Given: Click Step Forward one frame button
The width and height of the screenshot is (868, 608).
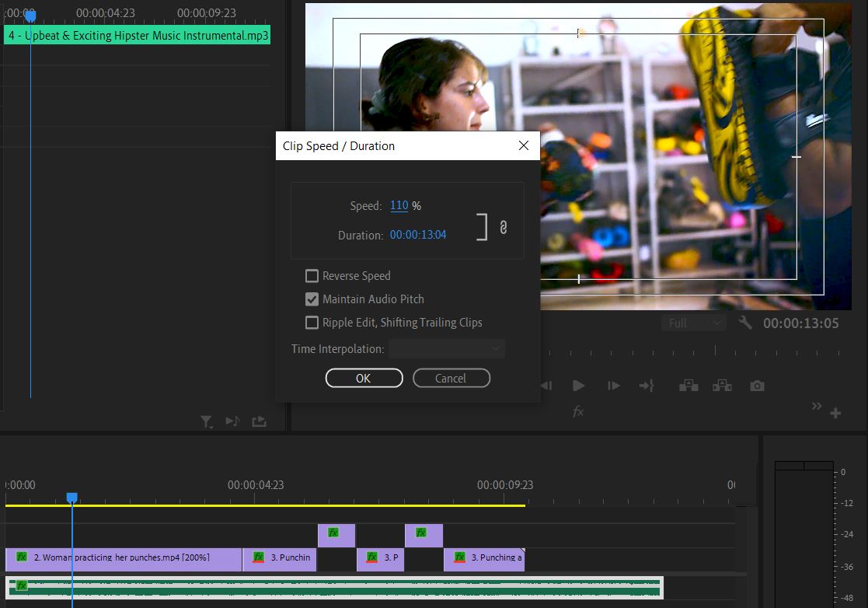Looking at the screenshot, I should pos(613,386).
